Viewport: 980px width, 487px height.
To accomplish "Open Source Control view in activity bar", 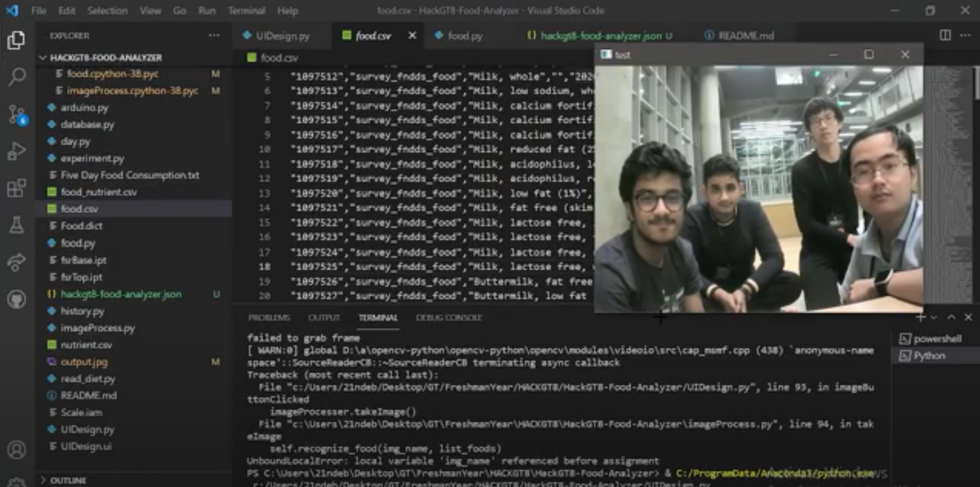I will pos(16,114).
